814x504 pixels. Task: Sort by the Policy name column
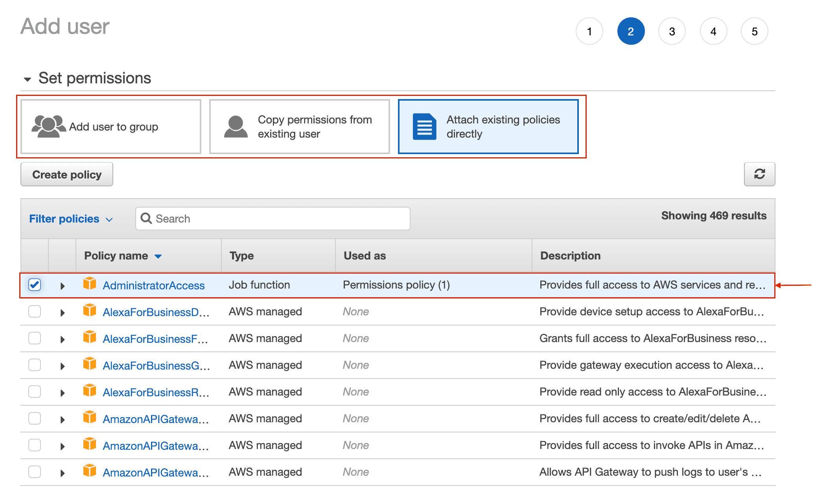[x=123, y=256]
